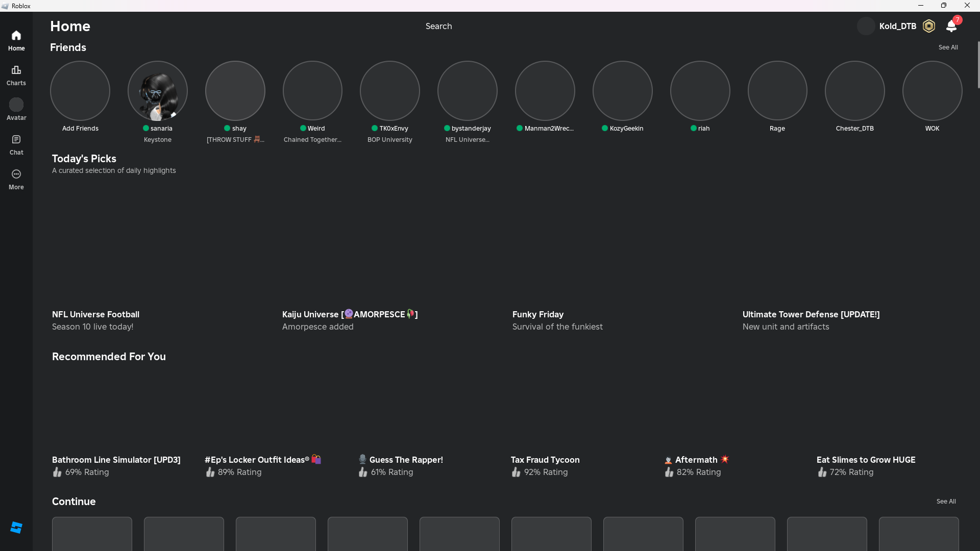
Task: Open the notifications bell
Action: (951, 26)
